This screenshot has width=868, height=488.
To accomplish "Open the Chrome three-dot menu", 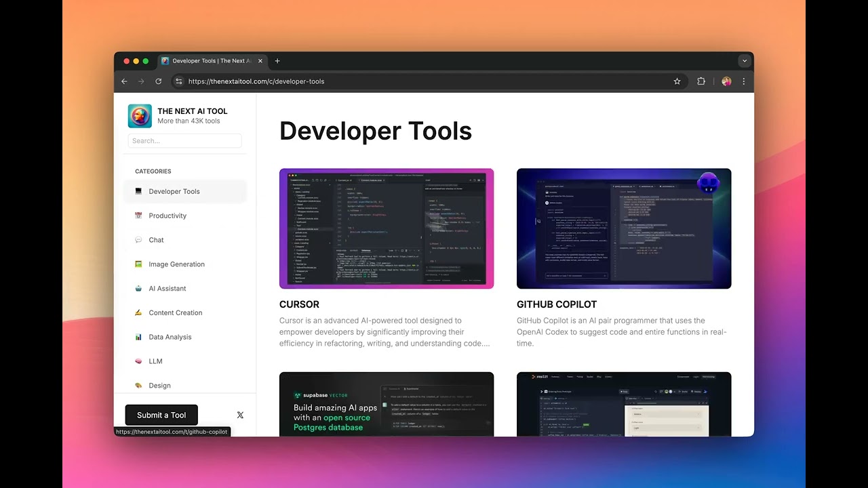I will click(x=743, y=81).
